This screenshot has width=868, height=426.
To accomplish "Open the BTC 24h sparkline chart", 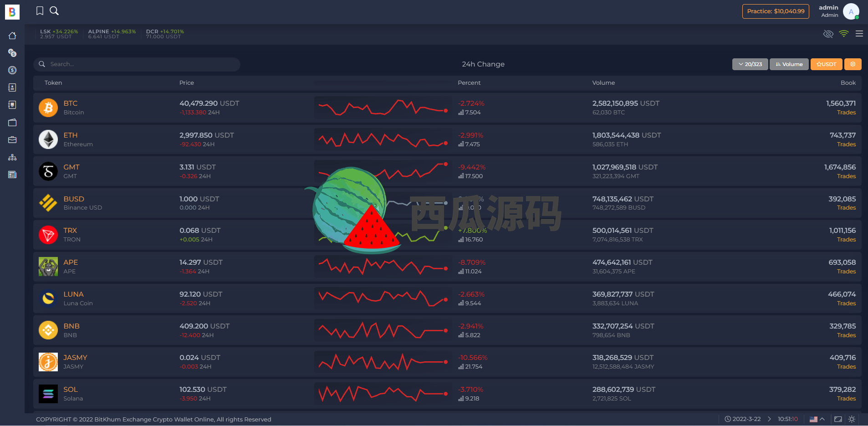I will [383, 108].
